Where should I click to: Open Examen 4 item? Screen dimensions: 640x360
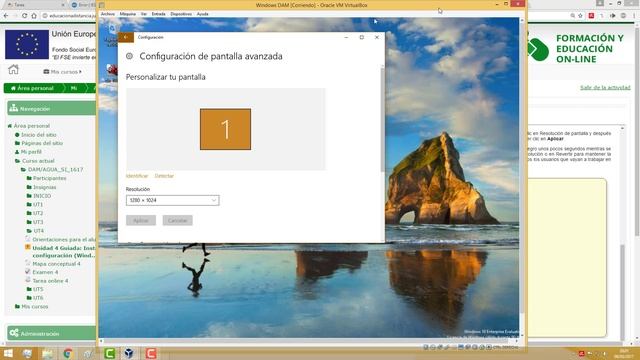(x=45, y=272)
